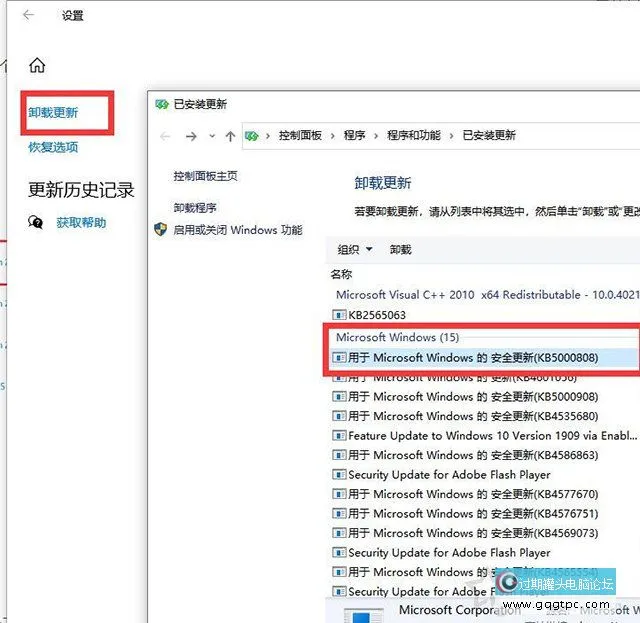Click the icon beside KB4577670
The height and width of the screenshot is (623, 640).
point(339,494)
